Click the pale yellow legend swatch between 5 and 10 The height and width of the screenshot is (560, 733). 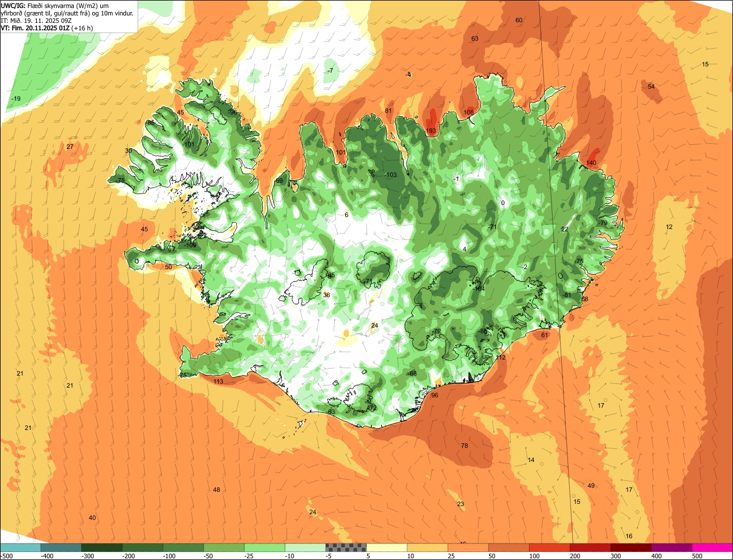[387, 547]
